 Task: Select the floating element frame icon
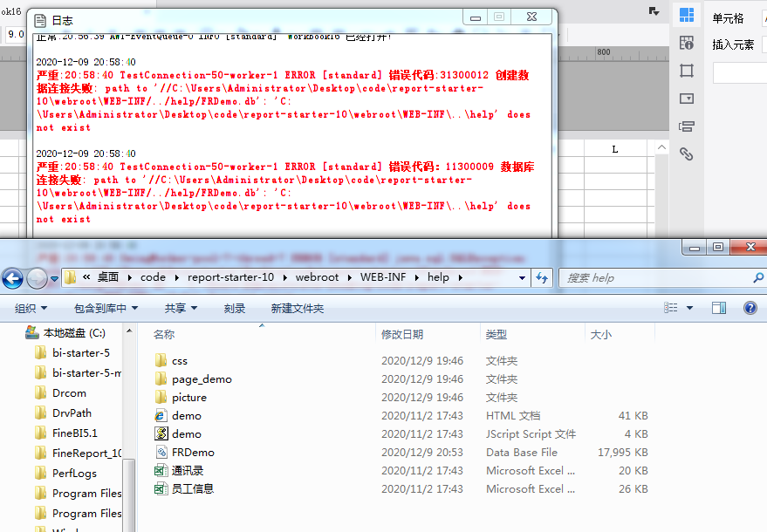click(x=687, y=71)
